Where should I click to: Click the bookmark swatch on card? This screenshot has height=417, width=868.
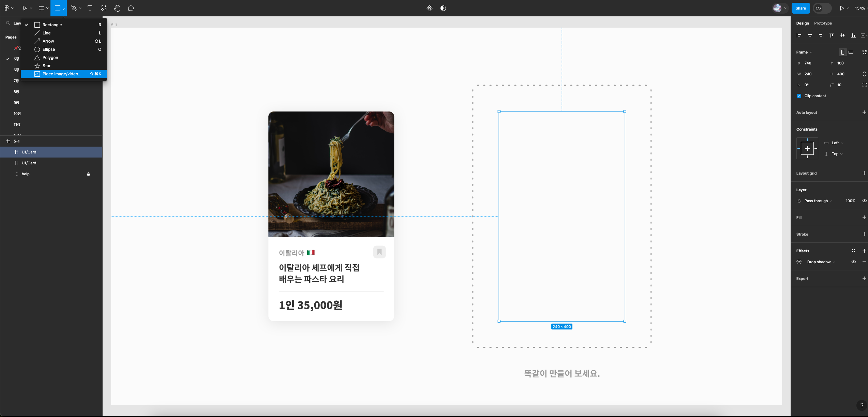coord(379,252)
